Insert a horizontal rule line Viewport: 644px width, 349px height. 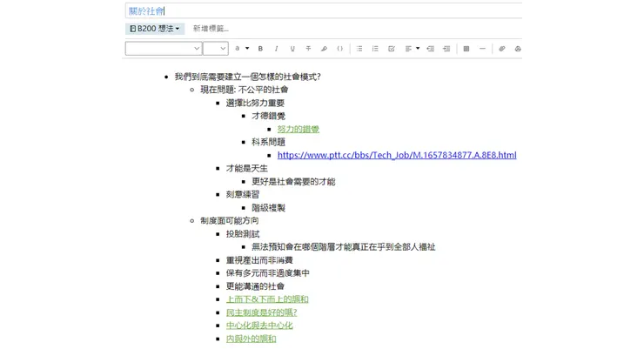coord(482,49)
